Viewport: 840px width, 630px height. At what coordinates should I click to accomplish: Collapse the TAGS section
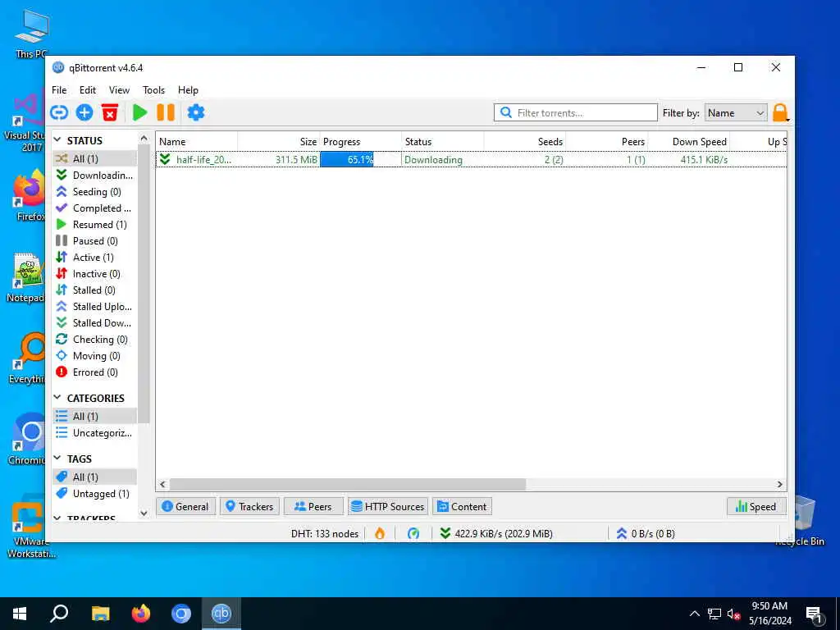coord(58,458)
